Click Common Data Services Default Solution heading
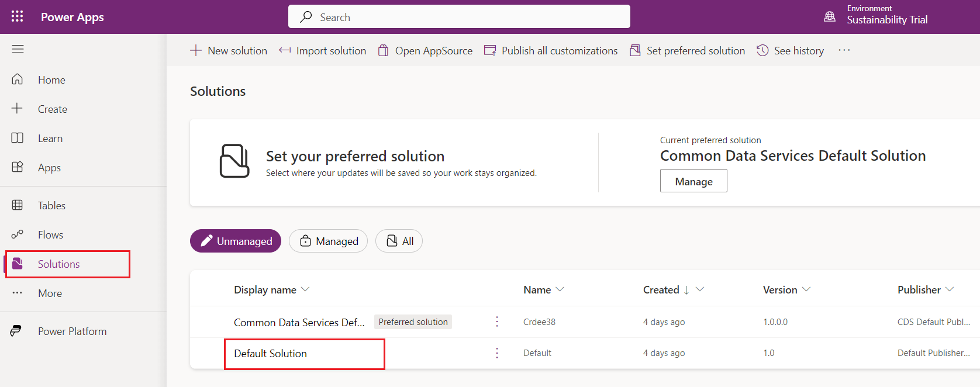 pyautogui.click(x=793, y=156)
